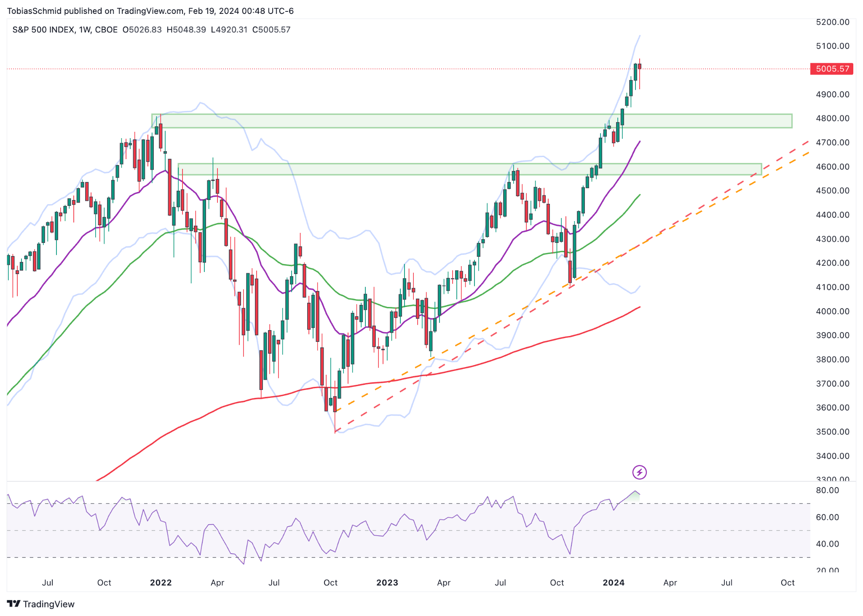Viewport: 863px width, 616px height.
Task: Click the 4400.00 price axis label
Action: point(833,215)
